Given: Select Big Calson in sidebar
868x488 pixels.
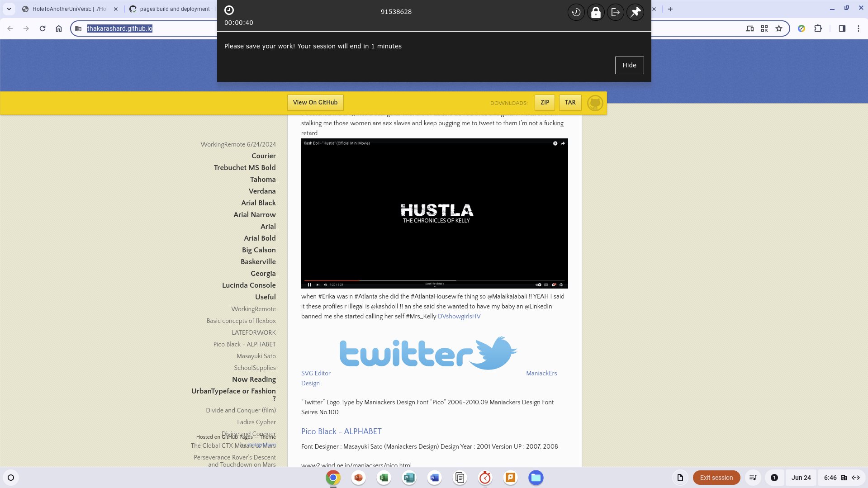Looking at the screenshot, I should [x=258, y=250].
